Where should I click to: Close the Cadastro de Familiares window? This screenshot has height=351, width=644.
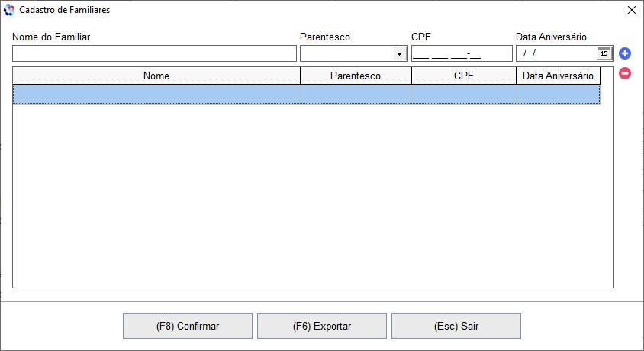tap(632, 10)
